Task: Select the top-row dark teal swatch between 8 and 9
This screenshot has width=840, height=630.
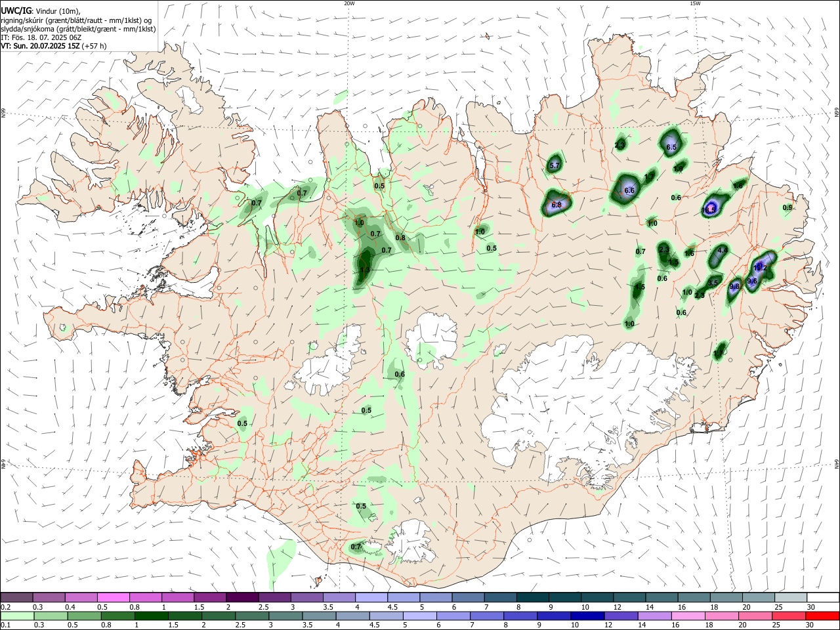Action: [532, 597]
